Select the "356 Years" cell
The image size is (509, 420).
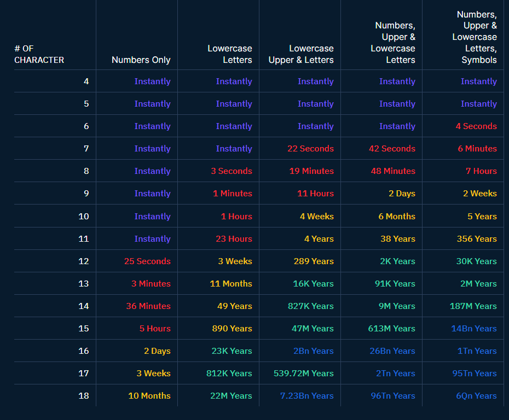click(x=477, y=239)
